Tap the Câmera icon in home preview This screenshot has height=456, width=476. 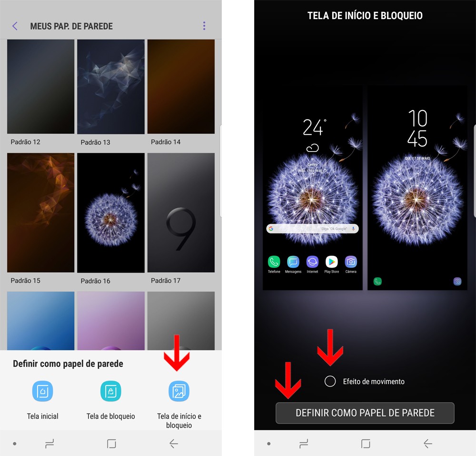coord(351,262)
